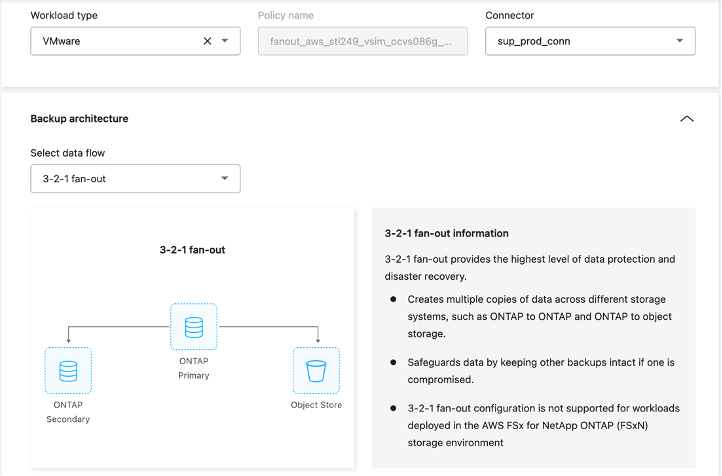Click the Select data flow label

(68, 153)
